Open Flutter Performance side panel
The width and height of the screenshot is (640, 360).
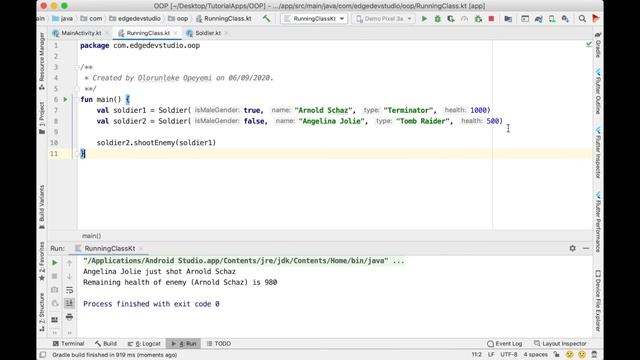click(x=598, y=222)
